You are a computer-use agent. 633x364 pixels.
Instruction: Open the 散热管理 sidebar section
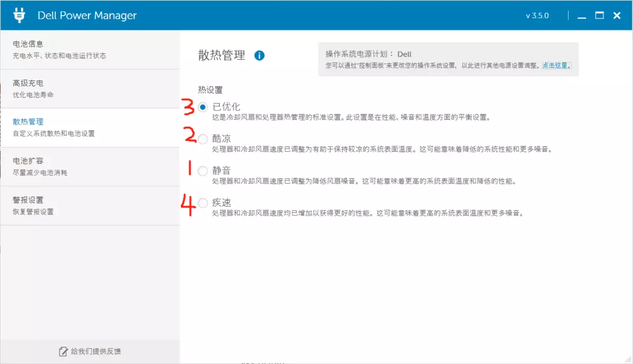click(90, 128)
